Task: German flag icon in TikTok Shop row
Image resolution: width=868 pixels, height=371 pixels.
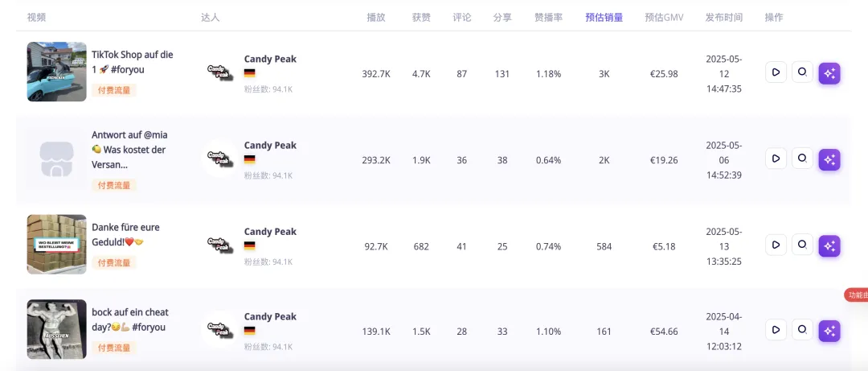Action: [250, 73]
